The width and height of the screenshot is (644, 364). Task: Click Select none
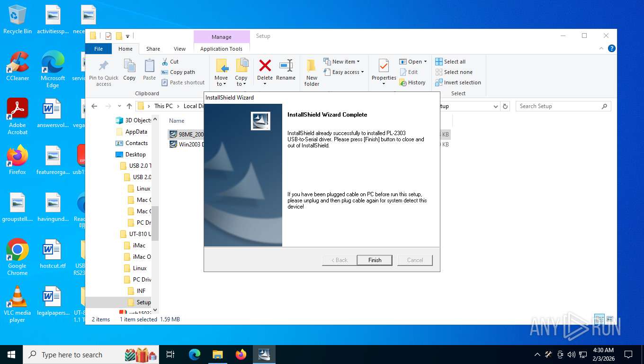point(454,72)
